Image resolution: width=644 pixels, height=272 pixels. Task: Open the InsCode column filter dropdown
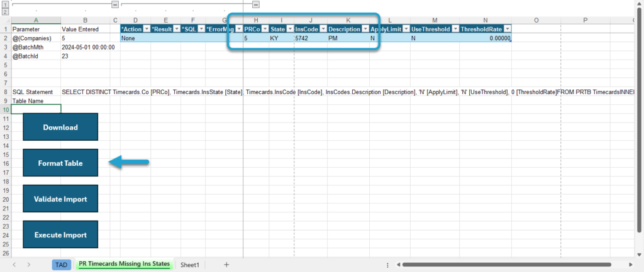(323, 29)
